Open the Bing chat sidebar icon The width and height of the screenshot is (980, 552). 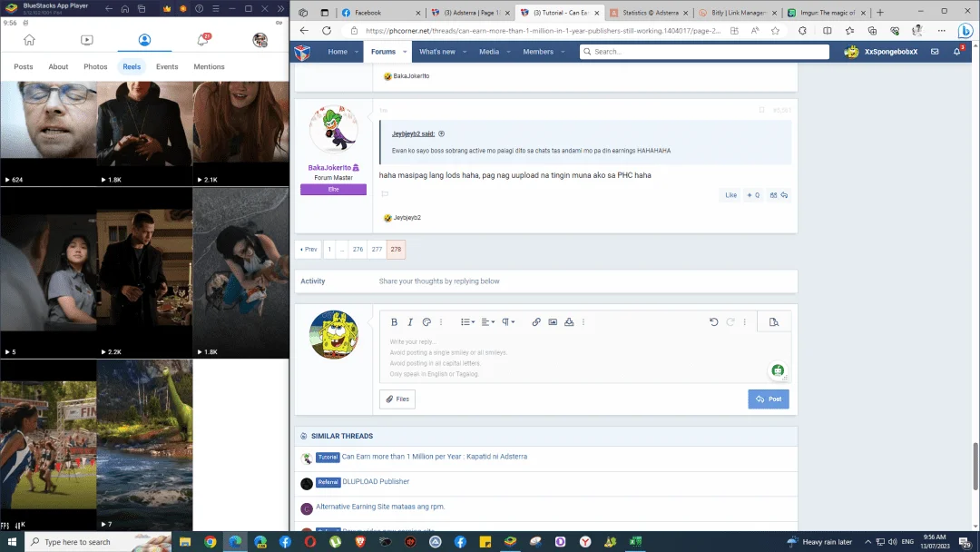(965, 31)
